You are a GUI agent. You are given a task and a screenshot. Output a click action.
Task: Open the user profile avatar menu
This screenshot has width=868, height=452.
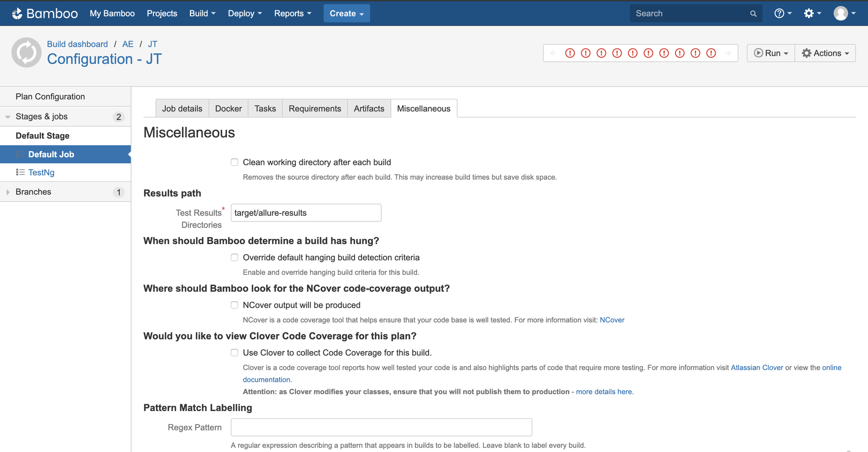click(x=844, y=14)
